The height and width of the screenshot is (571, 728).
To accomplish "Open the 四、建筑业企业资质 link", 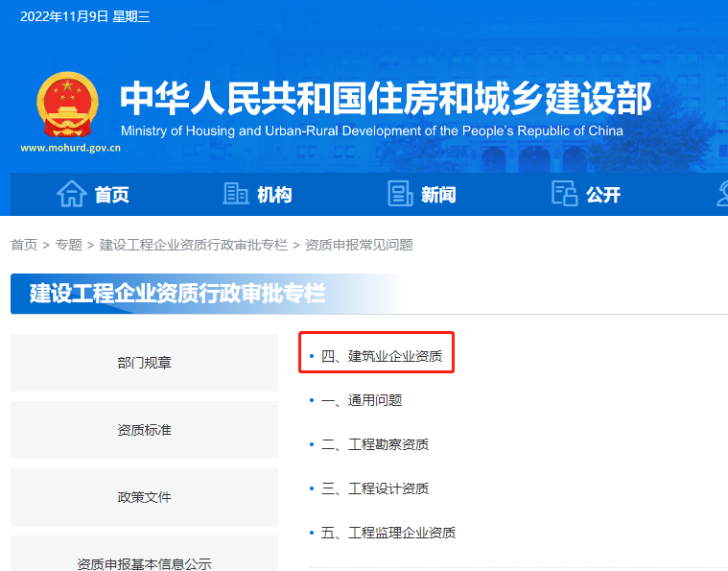I will (382, 356).
